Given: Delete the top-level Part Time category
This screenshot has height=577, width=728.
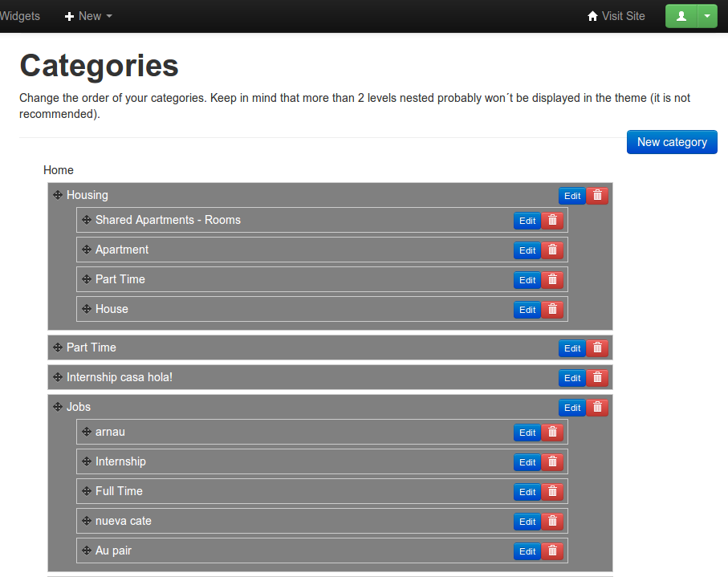Looking at the screenshot, I should coord(597,348).
